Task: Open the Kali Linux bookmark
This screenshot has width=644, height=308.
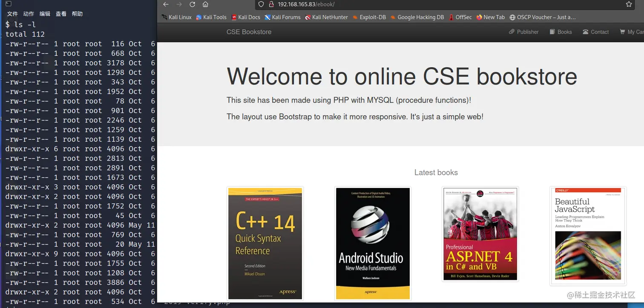Action: pos(177,17)
